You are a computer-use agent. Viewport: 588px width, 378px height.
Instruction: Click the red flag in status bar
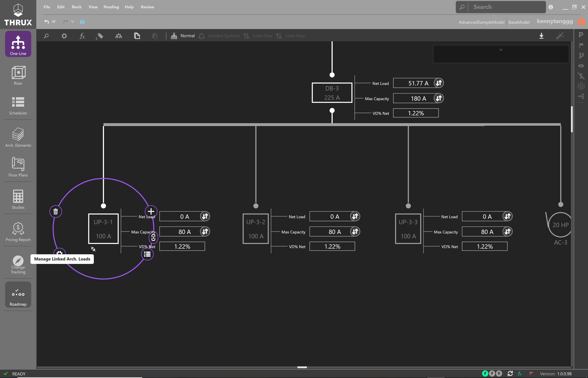point(531,373)
